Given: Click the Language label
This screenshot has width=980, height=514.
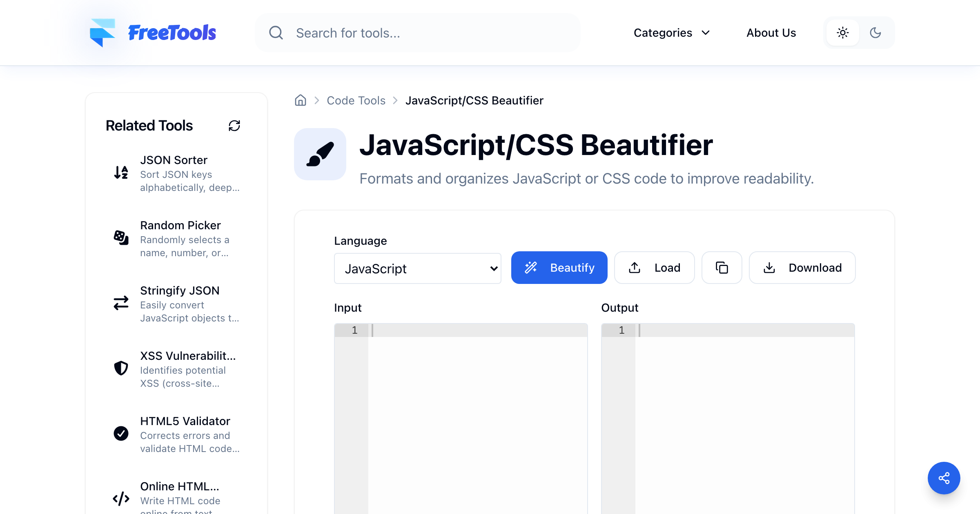Looking at the screenshot, I should 361,241.
